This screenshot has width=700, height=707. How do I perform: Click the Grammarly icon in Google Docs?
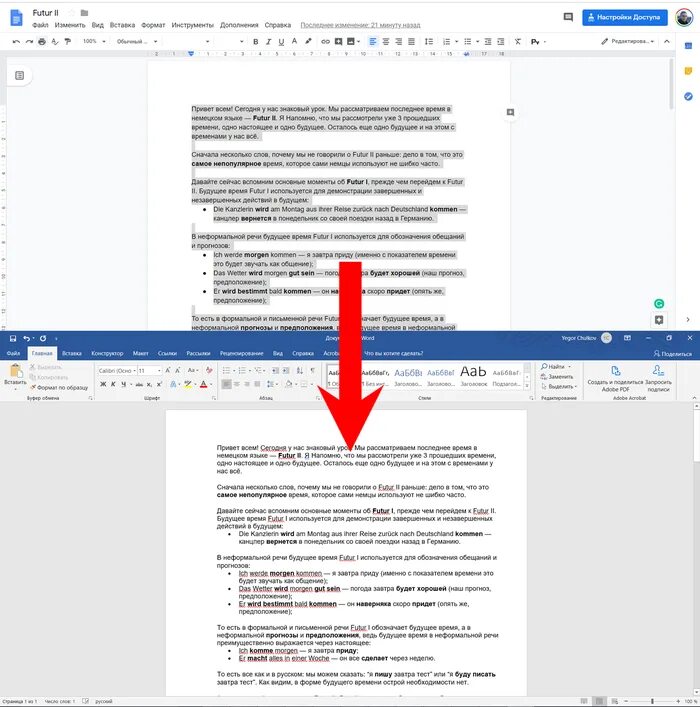click(x=659, y=303)
